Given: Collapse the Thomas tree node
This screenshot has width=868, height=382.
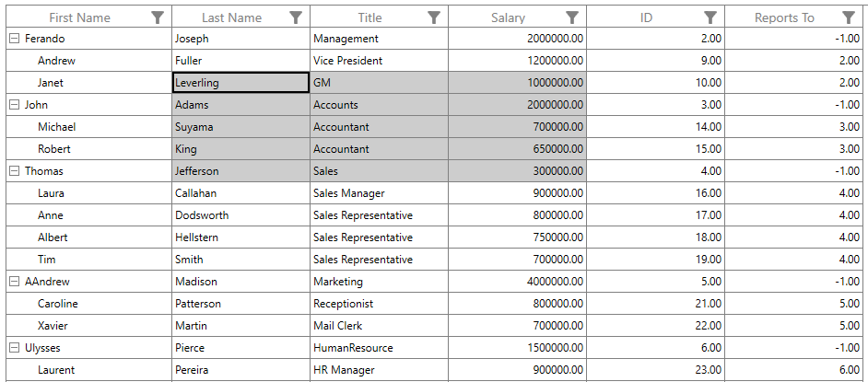Looking at the screenshot, I should click(15, 171).
